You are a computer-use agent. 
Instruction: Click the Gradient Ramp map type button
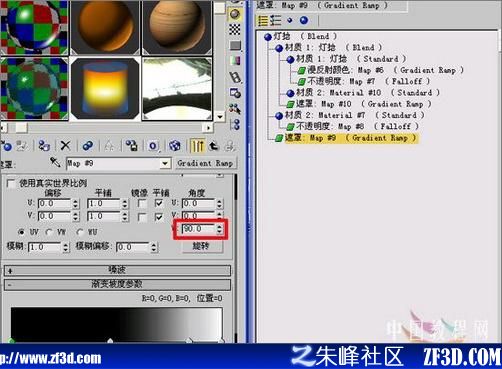pos(205,163)
